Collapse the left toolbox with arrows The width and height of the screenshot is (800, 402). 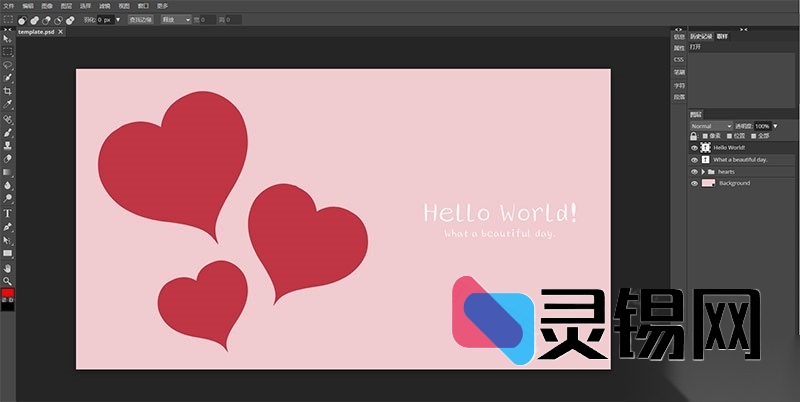tap(7, 30)
